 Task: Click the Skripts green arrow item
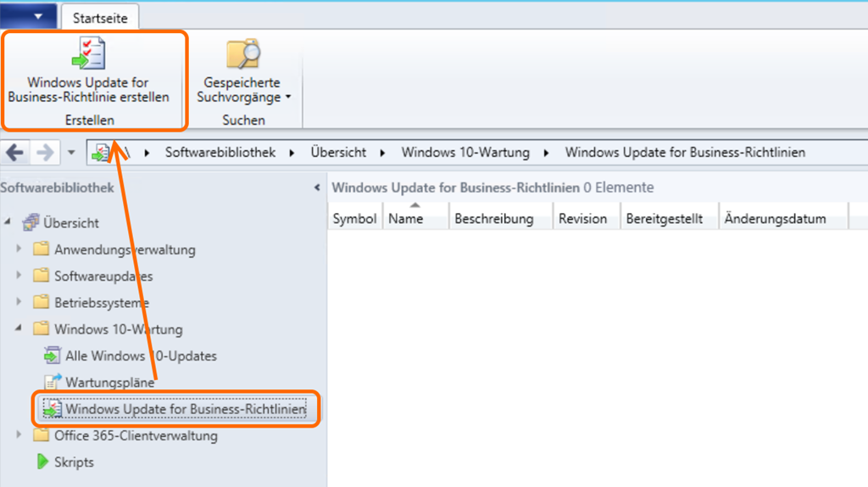pos(74,462)
